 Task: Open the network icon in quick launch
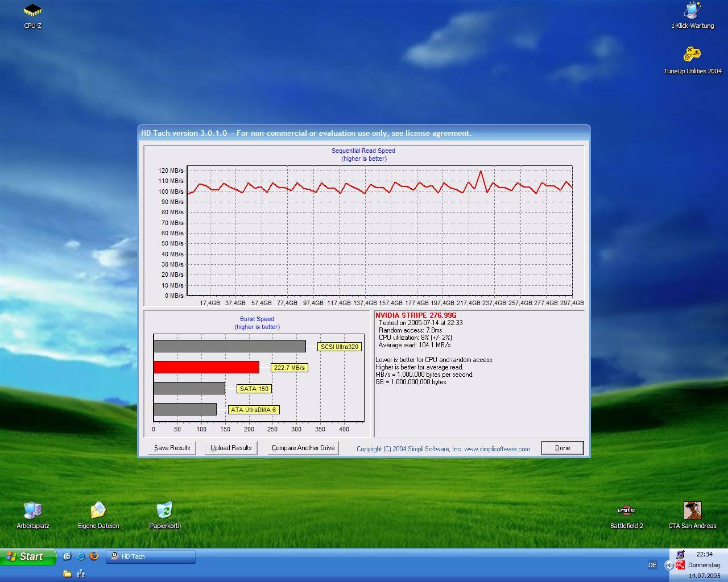tap(81, 573)
